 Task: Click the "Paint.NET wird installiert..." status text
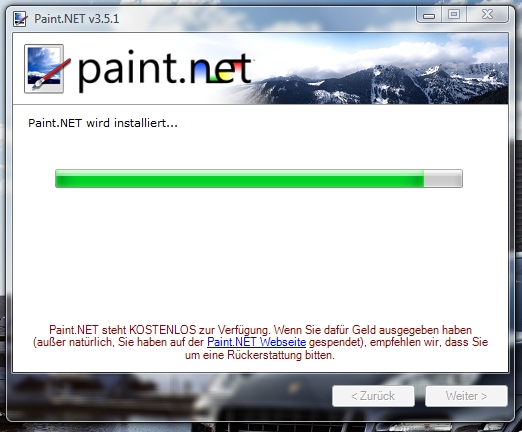coord(103,123)
